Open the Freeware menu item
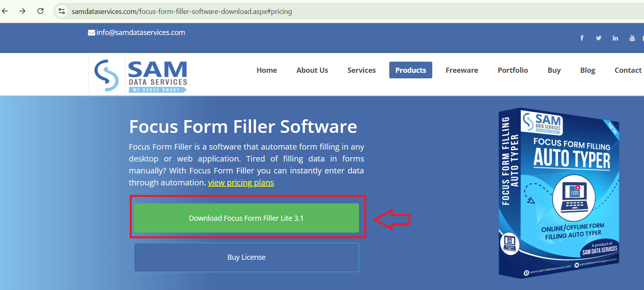 pos(462,70)
